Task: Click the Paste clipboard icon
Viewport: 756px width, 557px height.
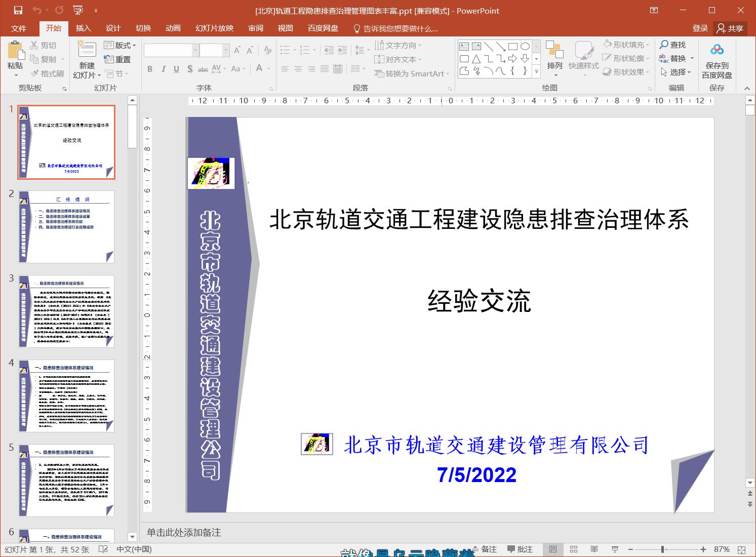Action: click(16, 51)
